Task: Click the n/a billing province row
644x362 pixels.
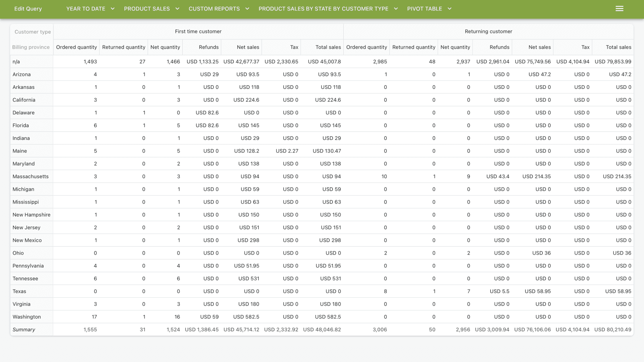Action: tap(16, 62)
